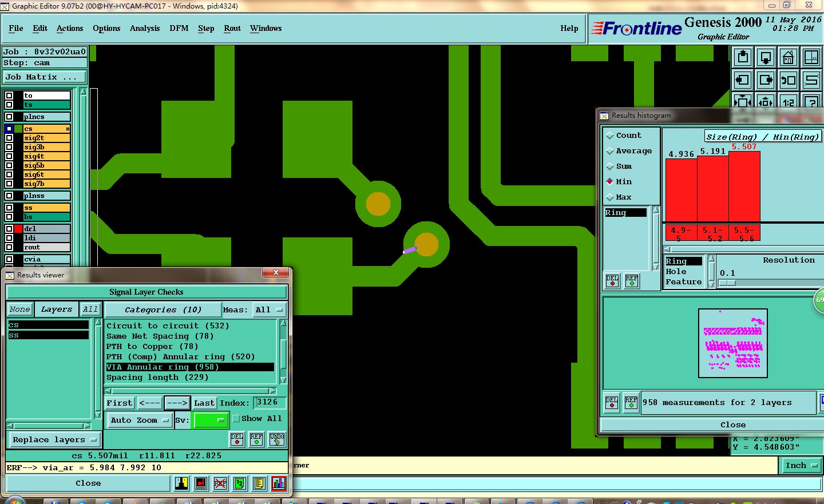Viewport: 824px width, 504px height.
Task: Click the green 1/2 page icon
Action: point(240,483)
